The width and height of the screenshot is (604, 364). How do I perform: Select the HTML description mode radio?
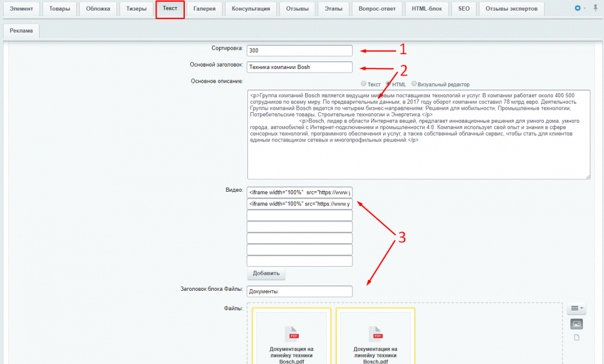click(x=388, y=84)
